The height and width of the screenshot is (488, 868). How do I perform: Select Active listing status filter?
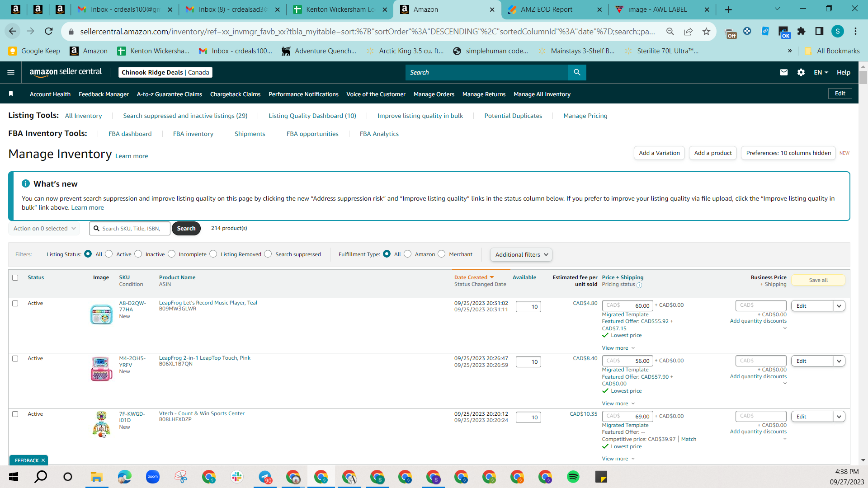click(x=109, y=254)
